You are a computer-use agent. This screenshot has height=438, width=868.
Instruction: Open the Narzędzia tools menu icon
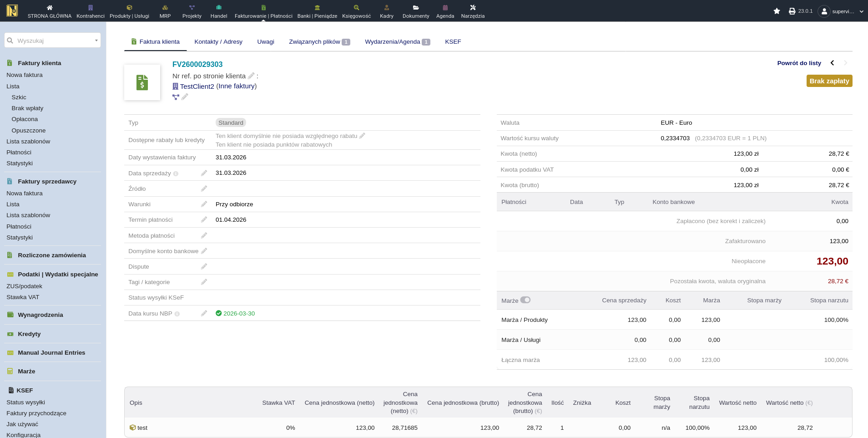473,8
